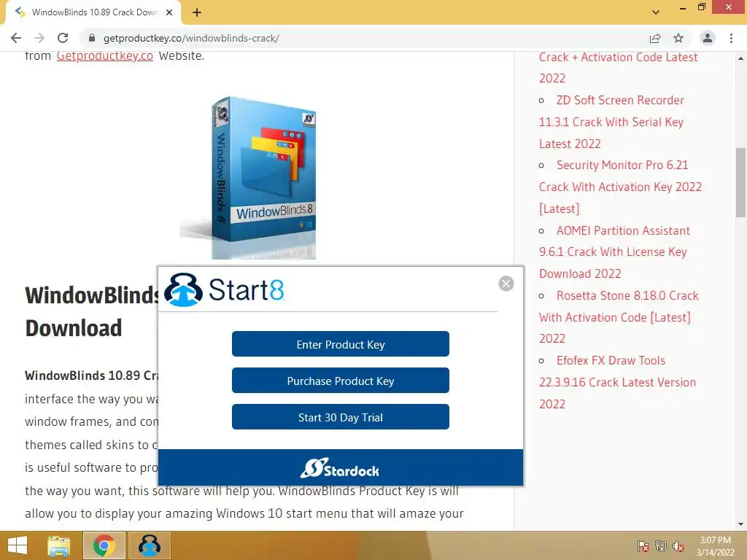The width and height of the screenshot is (747, 560).
Task: Click the WindowBlinds 8 box image
Action: (248, 178)
